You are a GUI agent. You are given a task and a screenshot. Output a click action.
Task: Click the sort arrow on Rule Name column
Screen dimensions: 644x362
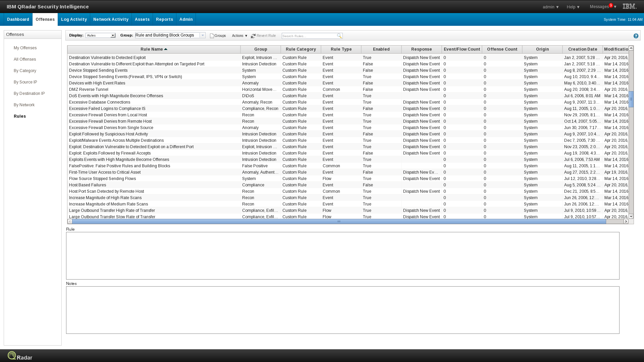166,49
